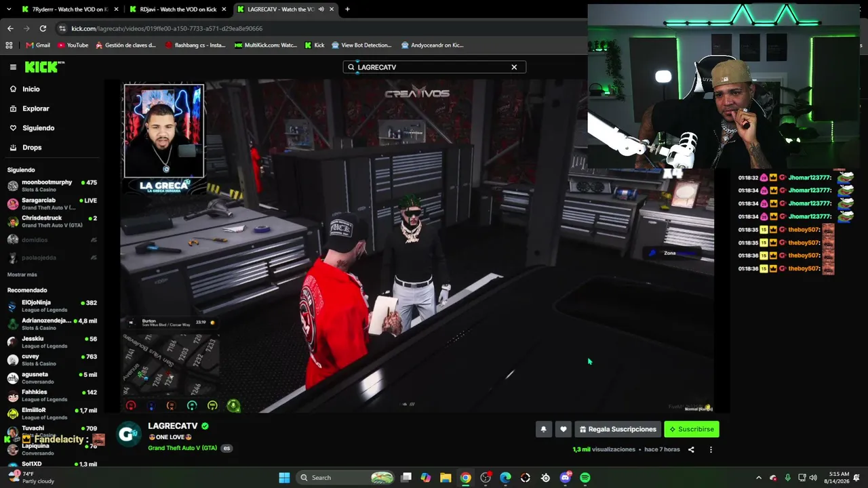Open the Gmail bookmark
The height and width of the screenshot is (488, 868).
[38, 45]
